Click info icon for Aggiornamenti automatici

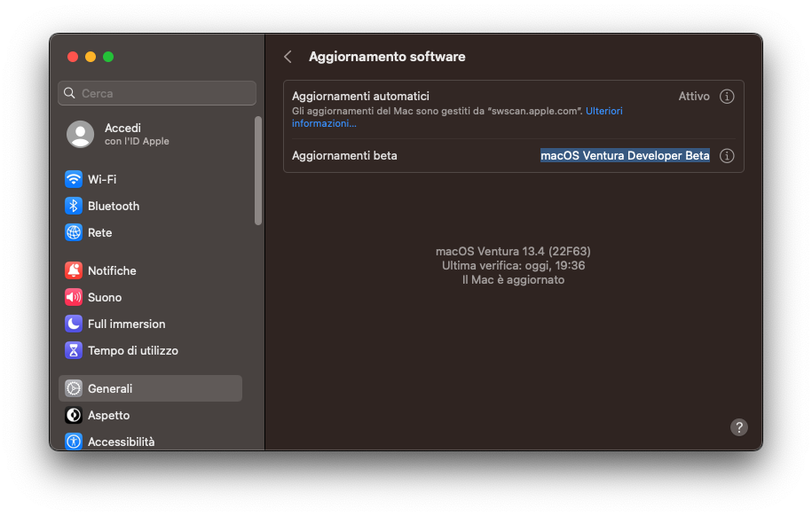point(727,97)
